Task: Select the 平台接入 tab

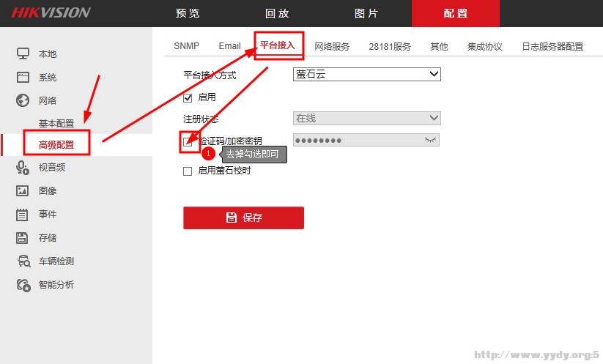Action: click(277, 45)
